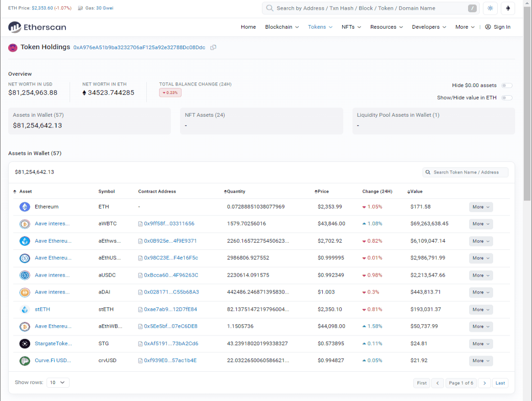Expand More options for Ethereum row

pyautogui.click(x=481, y=207)
